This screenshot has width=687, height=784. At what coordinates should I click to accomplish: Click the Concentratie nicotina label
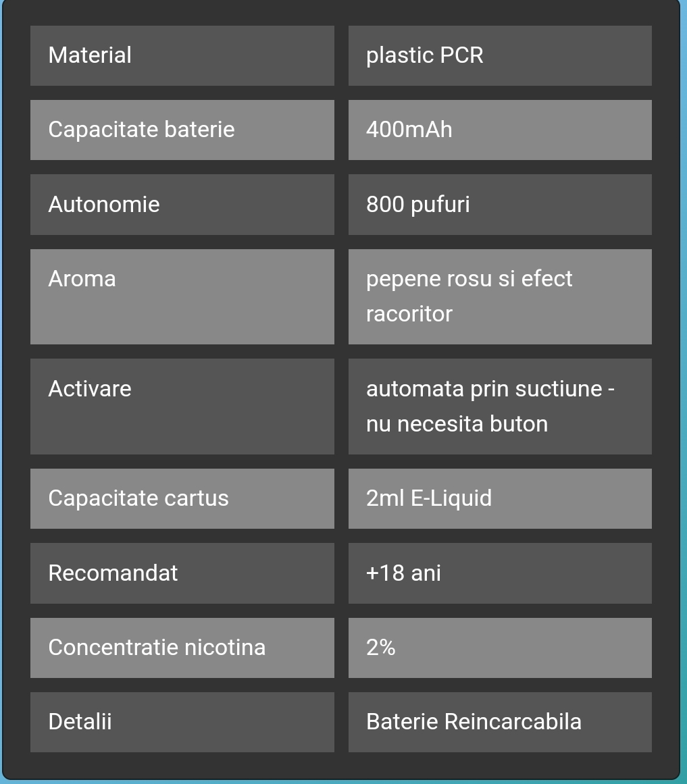[157, 648]
